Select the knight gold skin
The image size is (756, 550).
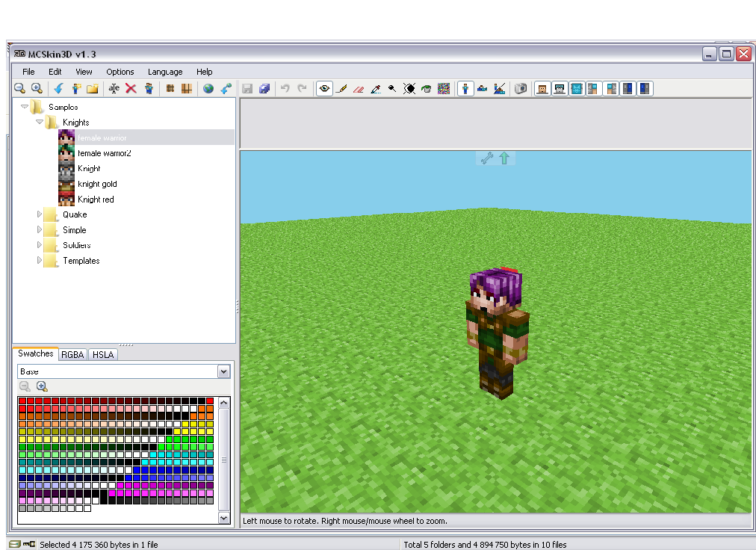[x=97, y=184]
